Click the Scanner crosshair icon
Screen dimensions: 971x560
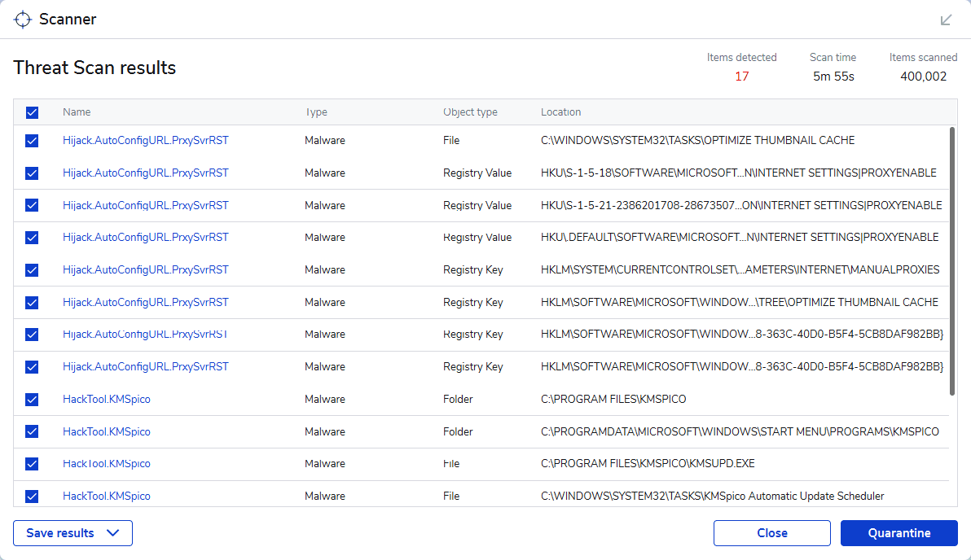[x=23, y=19]
